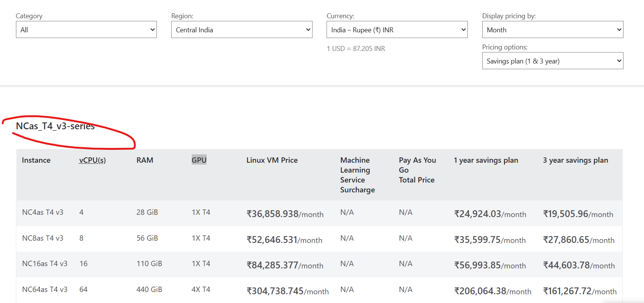The image size is (644, 303).
Task: Click the NCas_T4_v3-series heading
Action: pyautogui.click(x=55, y=126)
